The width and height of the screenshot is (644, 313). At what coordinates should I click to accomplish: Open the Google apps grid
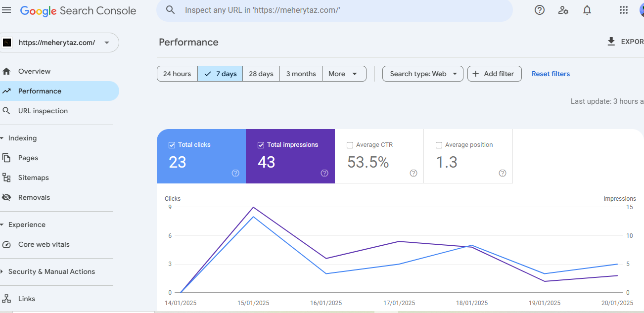624,10
